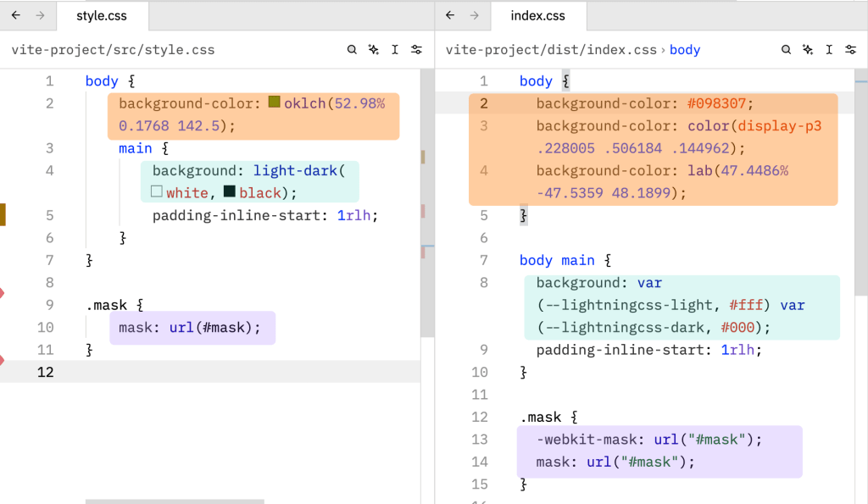Image resolution: width=868 pixels, height=504 pixels.
Task: Click inline assist sparkle icon in index.css pane
Action: [807, 50]
